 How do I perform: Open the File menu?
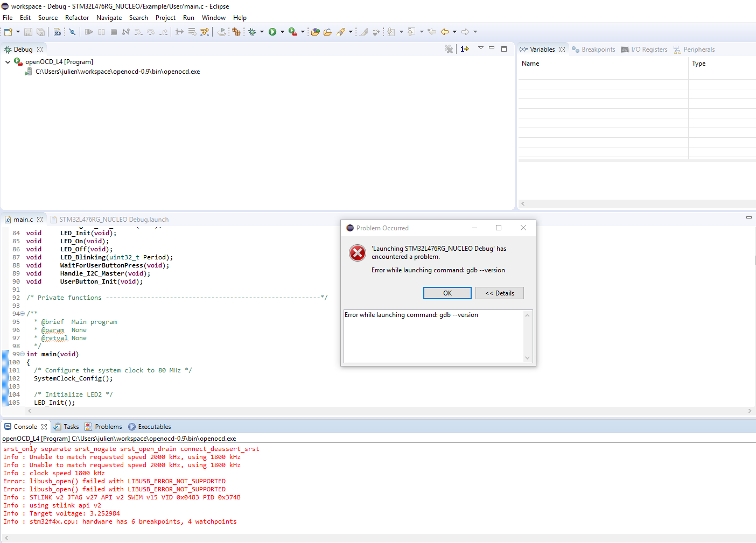point(8,18)
